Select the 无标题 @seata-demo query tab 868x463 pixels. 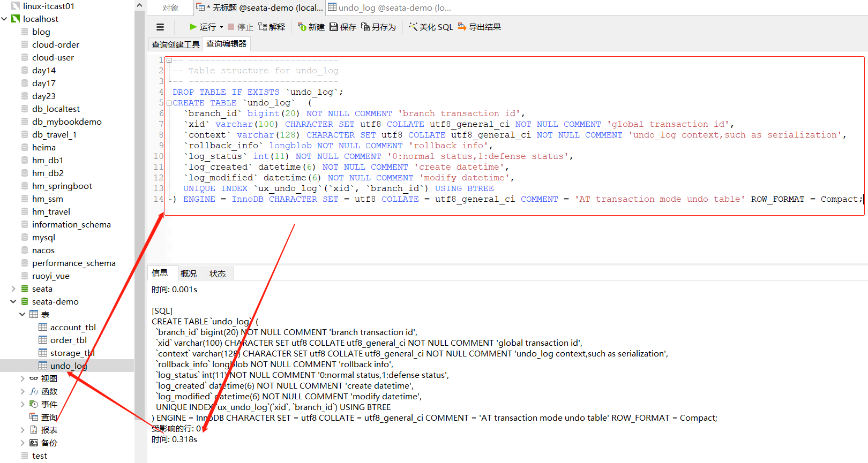coord(260,7)
